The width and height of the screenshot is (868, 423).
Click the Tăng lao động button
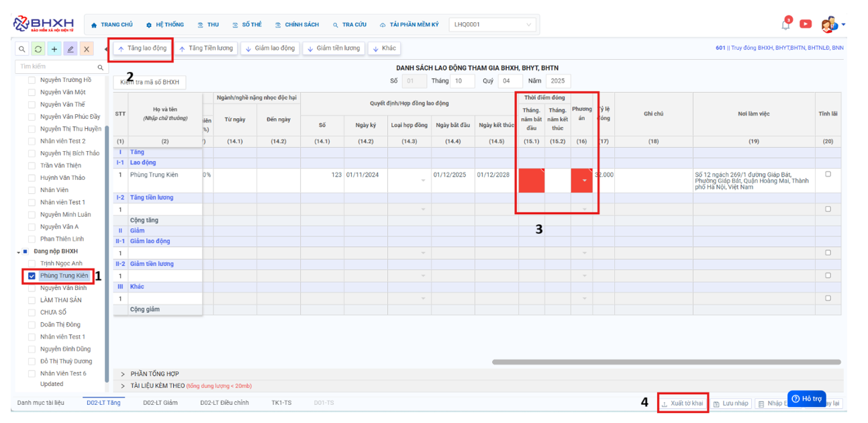coord(142,48)
